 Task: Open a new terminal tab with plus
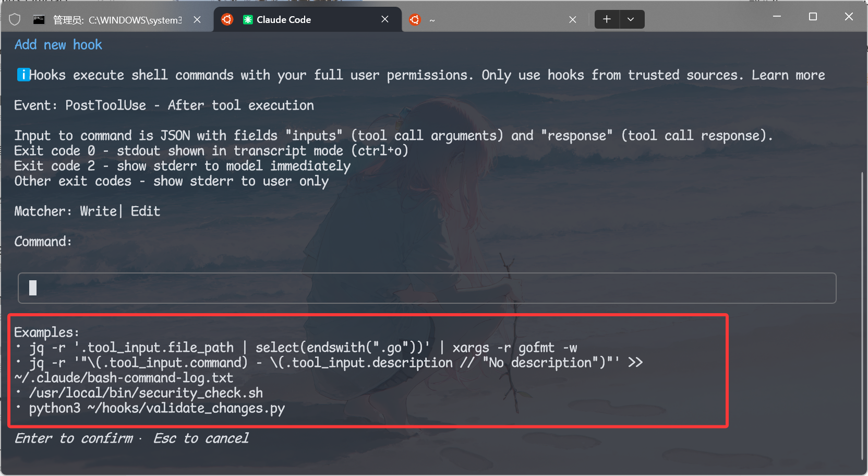point(607,19)
